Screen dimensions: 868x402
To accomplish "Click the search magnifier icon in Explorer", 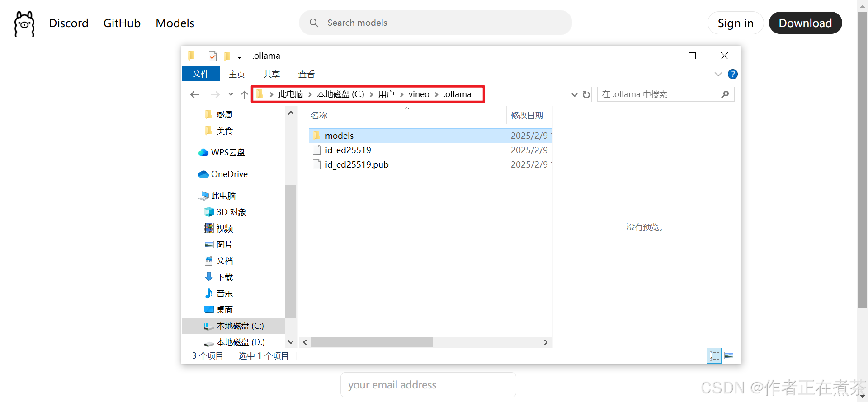I will click(725, 94).
